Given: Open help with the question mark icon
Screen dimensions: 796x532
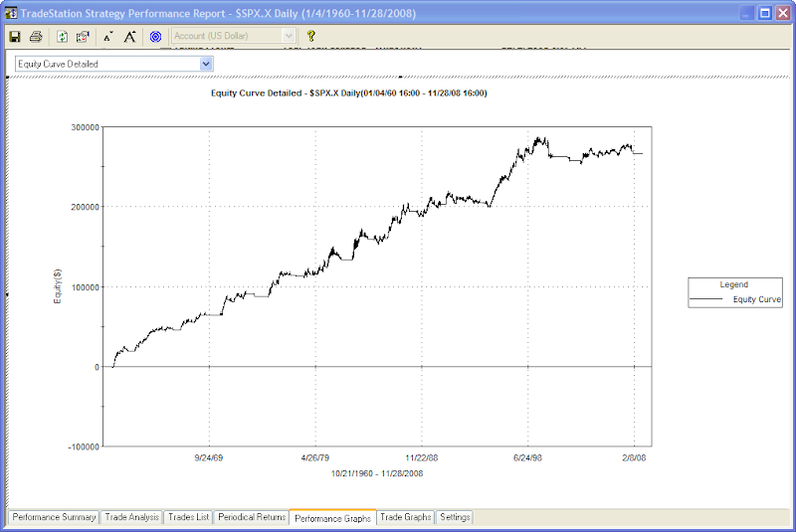Looking at the screenshot, I should (x=310, y=36).
